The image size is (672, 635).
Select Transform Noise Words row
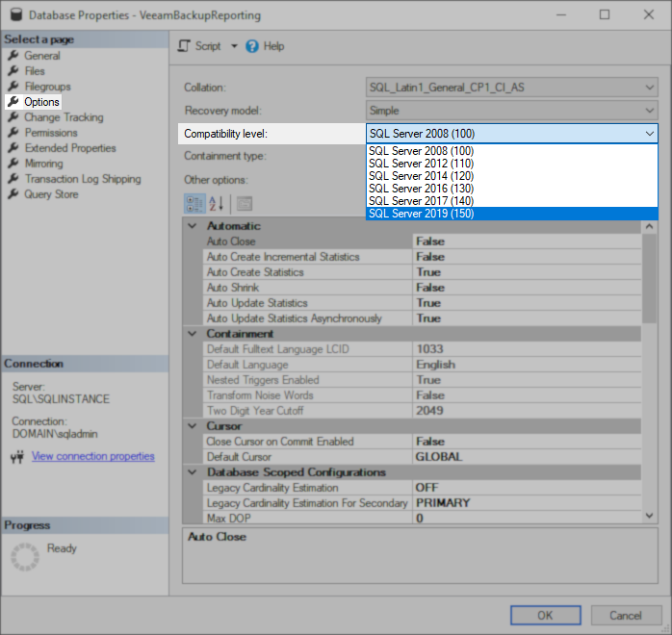coord(422,395)
